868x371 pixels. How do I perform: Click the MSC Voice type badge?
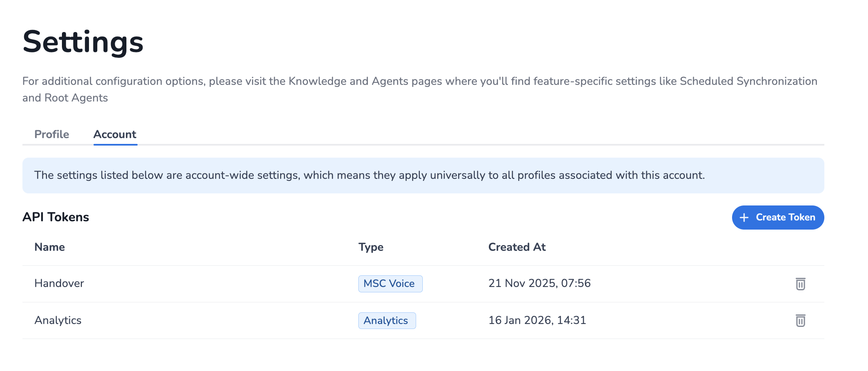(x=390, y=284)
